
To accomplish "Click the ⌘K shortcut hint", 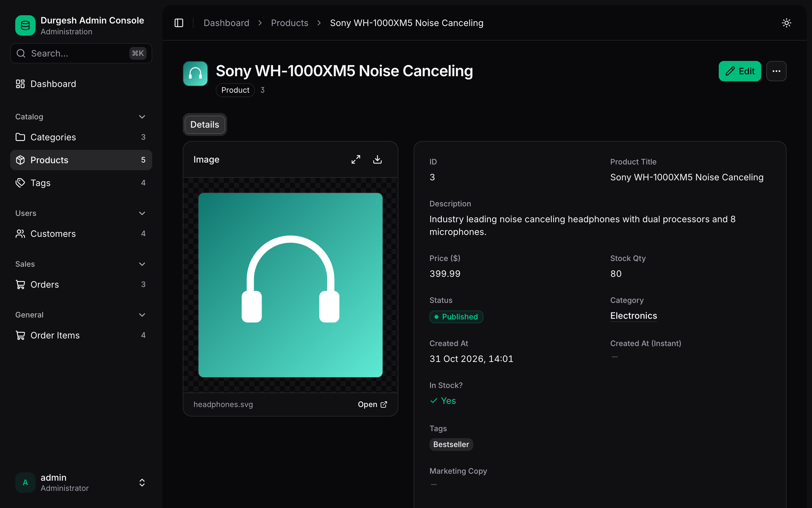I will (138, 53).
